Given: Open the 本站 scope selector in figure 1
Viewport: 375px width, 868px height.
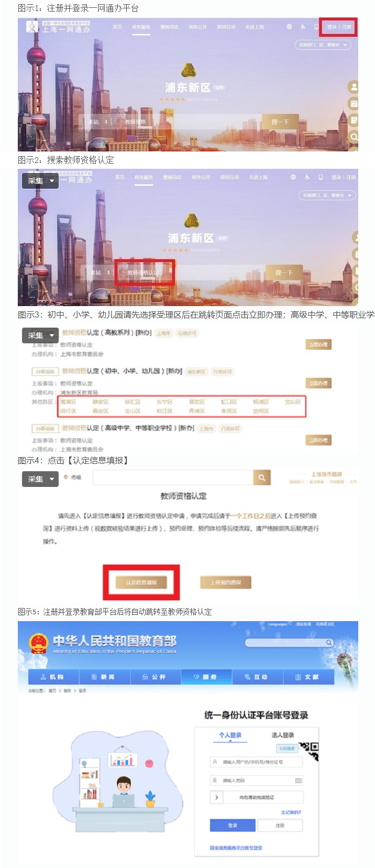Looking at the screenshot, I should pyautogui.click(x=98, y=122).
